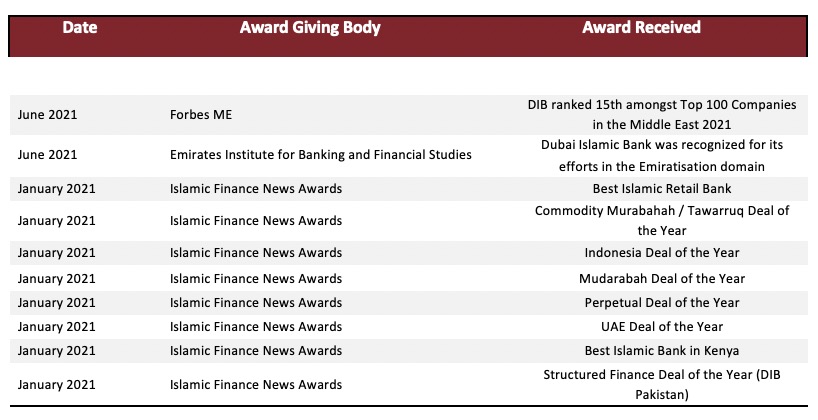Click January 2021 date beside Best Islamic Retail Bank
This screenshot has height=420, width=818.
(x=56, y=189)
